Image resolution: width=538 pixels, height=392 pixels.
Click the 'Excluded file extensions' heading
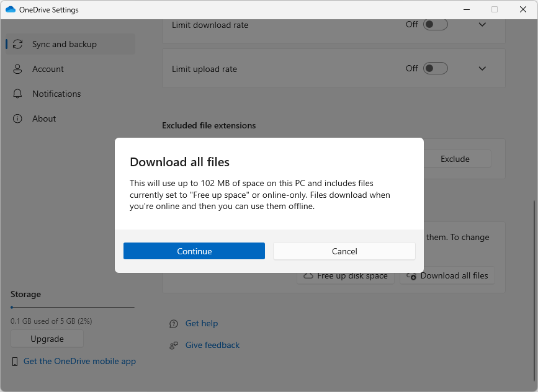pos(208,125)
